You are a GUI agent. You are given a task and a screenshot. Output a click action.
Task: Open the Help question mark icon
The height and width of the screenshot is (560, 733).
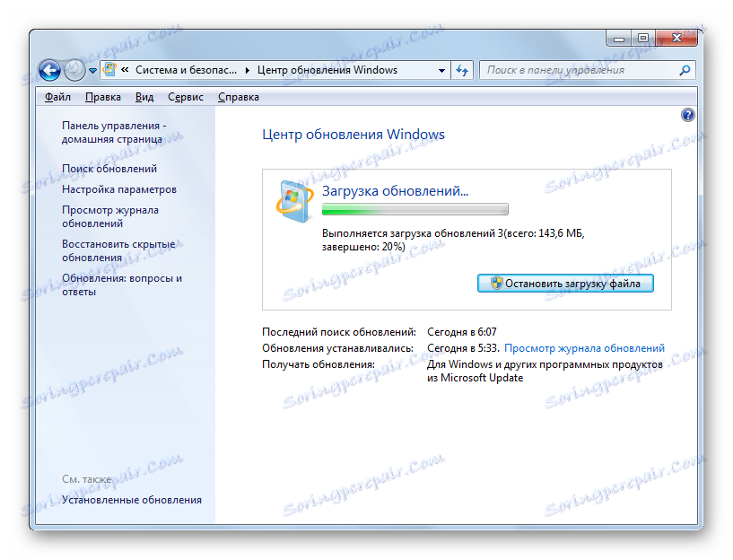(687, 115)
